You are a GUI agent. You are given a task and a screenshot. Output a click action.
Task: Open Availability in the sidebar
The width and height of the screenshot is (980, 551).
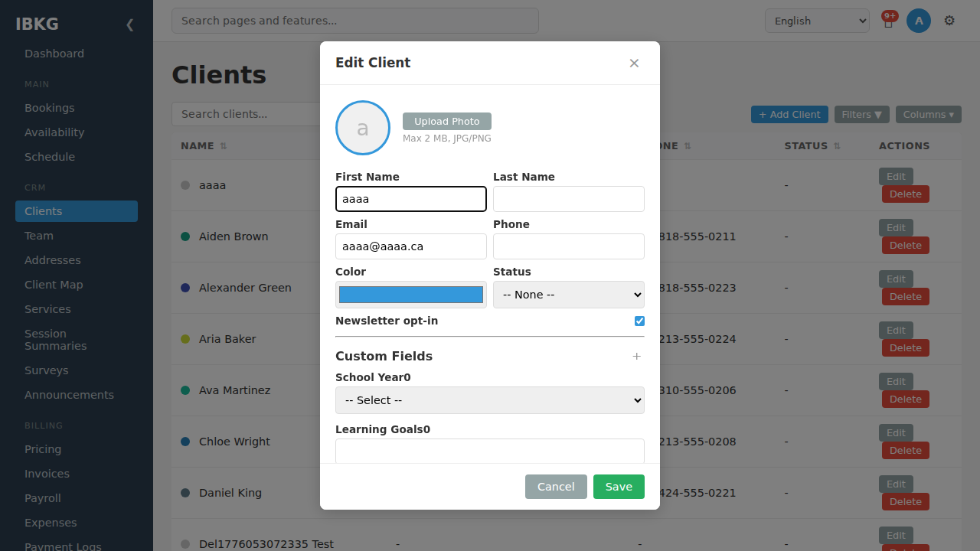pos(77,132)
